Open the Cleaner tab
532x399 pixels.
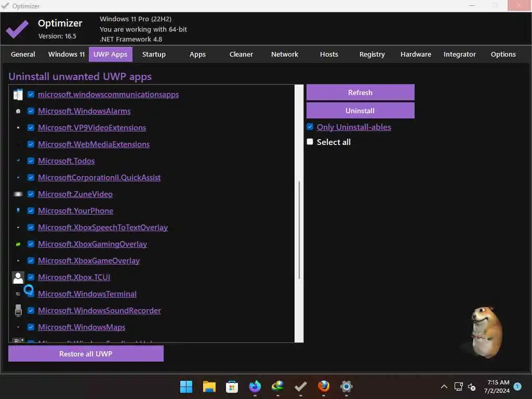(x=241, y=54)
